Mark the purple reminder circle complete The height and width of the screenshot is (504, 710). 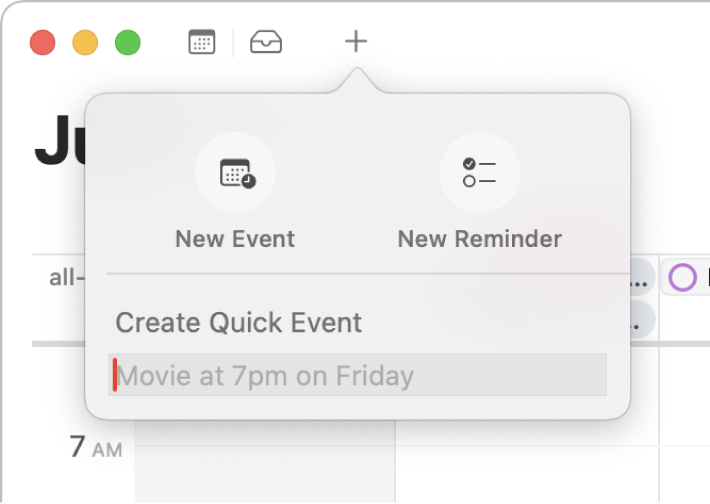tap(682, 277)
